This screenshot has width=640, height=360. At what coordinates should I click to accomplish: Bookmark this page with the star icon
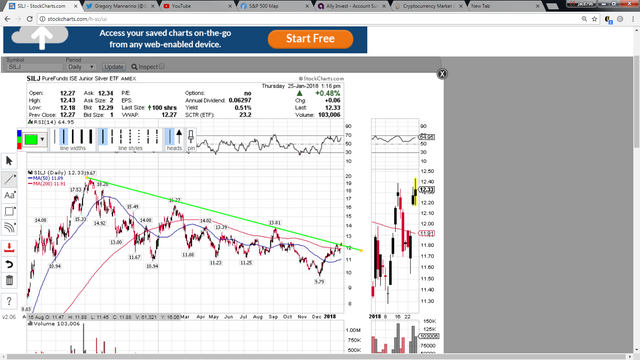594,19
